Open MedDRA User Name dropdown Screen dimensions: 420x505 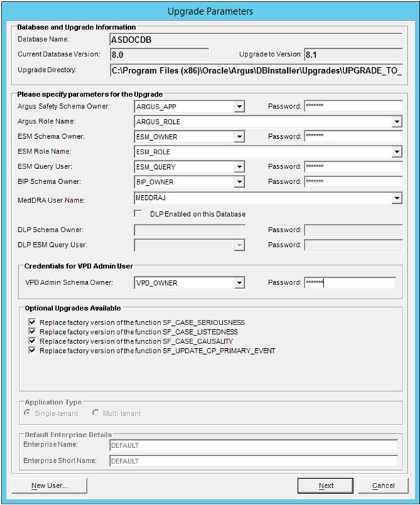coord(397,198)
